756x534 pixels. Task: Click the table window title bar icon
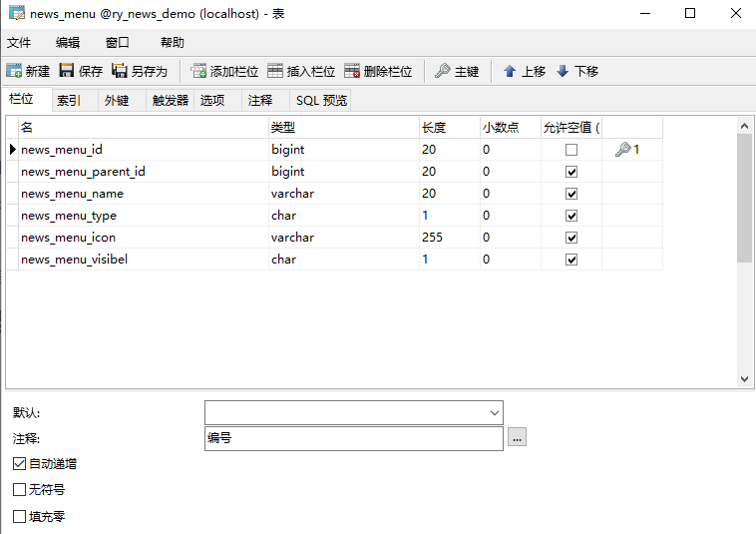[x=17, y=13]
